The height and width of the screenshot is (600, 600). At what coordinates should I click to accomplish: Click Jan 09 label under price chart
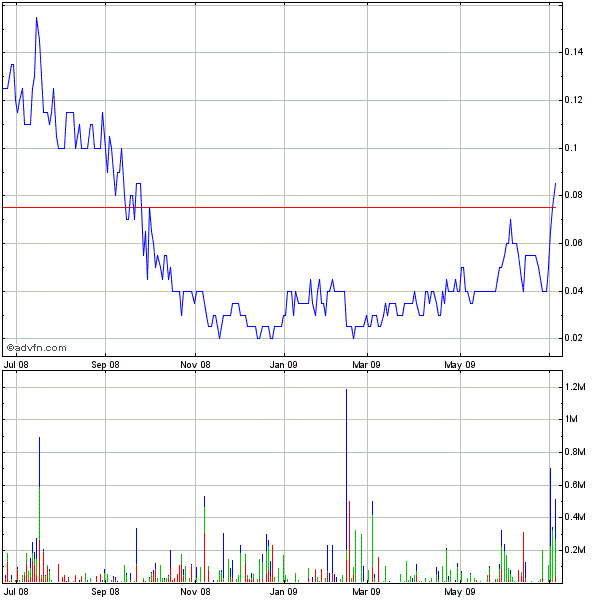pos(284,365)
